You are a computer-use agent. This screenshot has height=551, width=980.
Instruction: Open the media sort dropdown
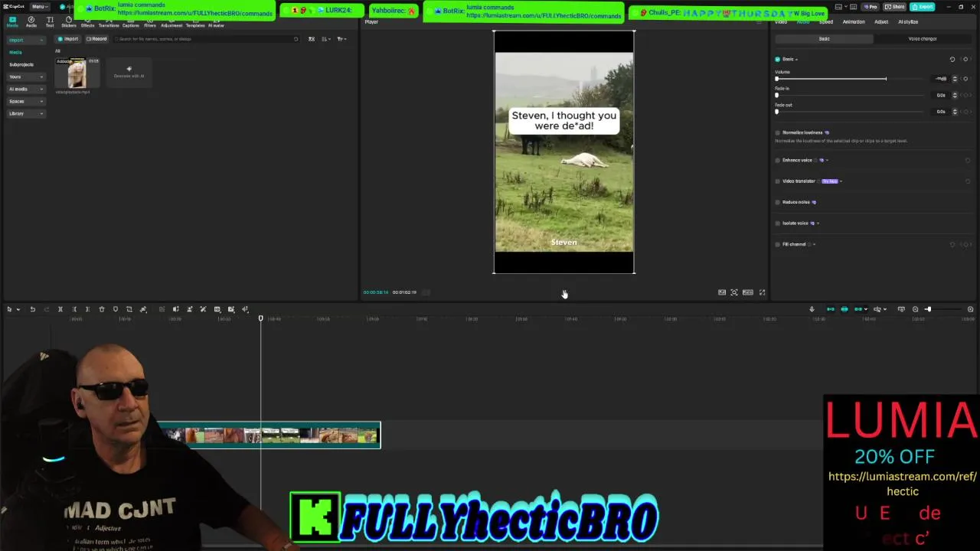326,39
